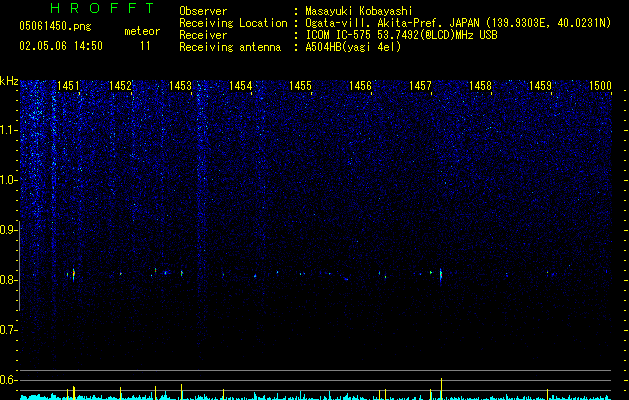This screenshot has height=400, width=629.
Task: Click the Observer label
Action: point(203,11)
